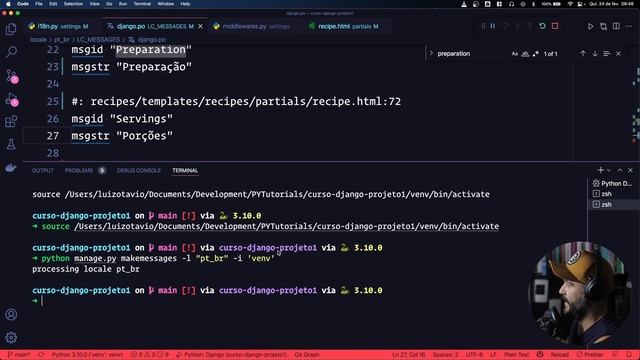The height and width of the screenshot is (360, 640).
Task: Select the locale breadcrumb segment
Action: tap(38, 40)
